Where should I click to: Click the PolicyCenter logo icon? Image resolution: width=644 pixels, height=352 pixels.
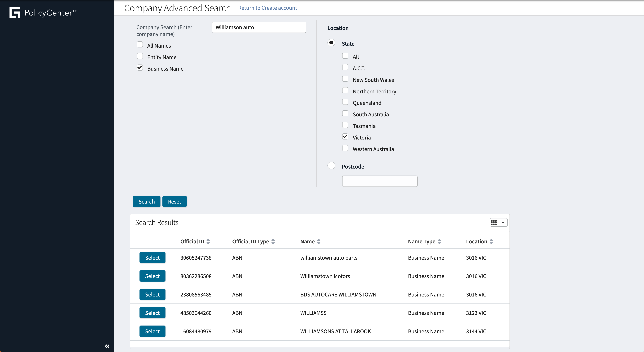[15, 12]
